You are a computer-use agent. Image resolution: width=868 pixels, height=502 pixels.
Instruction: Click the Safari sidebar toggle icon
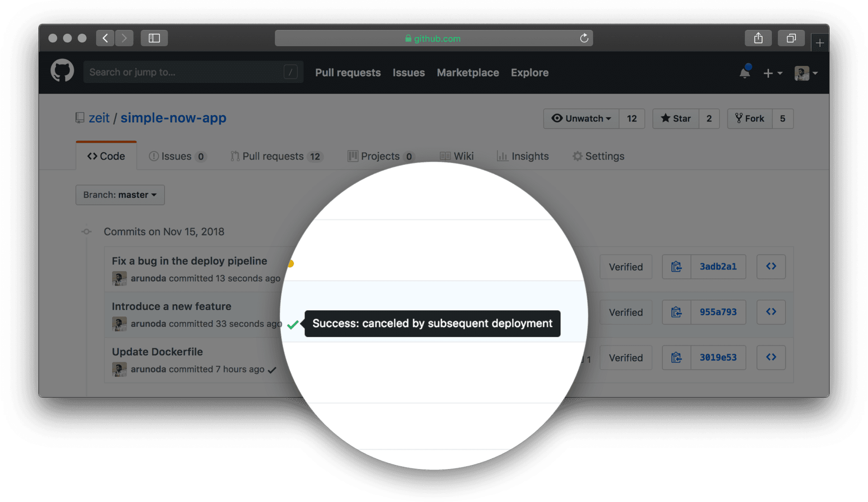(154, 38)
